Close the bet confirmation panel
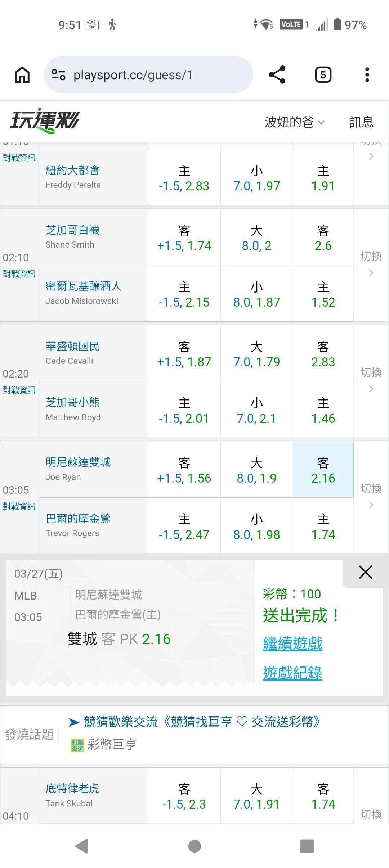 point(365,572)
